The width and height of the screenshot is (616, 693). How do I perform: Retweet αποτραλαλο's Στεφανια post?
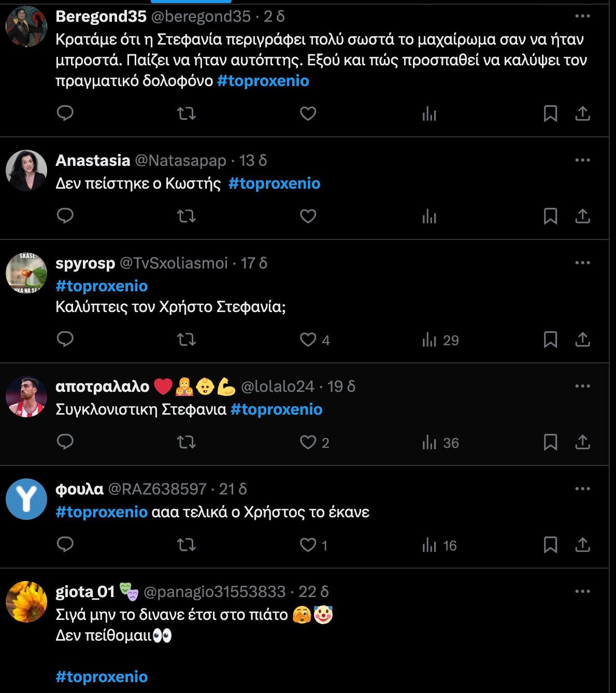186,442
